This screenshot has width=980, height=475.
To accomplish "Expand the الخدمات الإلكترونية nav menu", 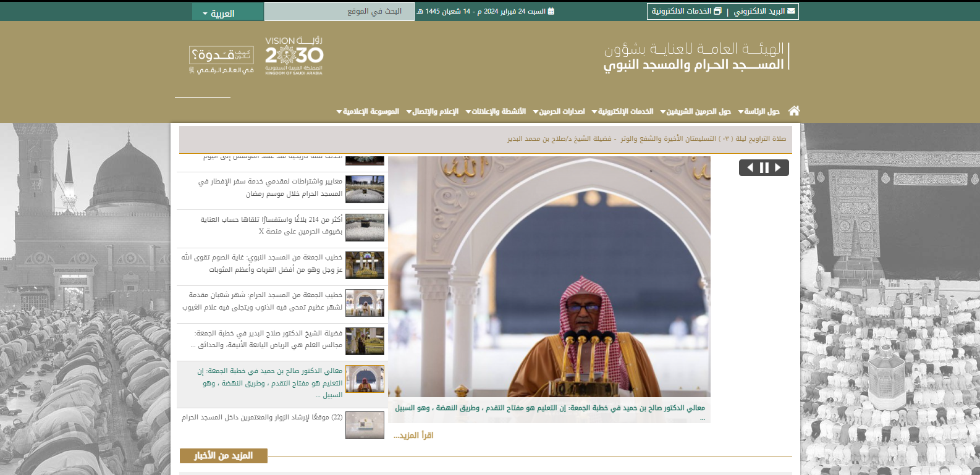I will tap(622, 112).
